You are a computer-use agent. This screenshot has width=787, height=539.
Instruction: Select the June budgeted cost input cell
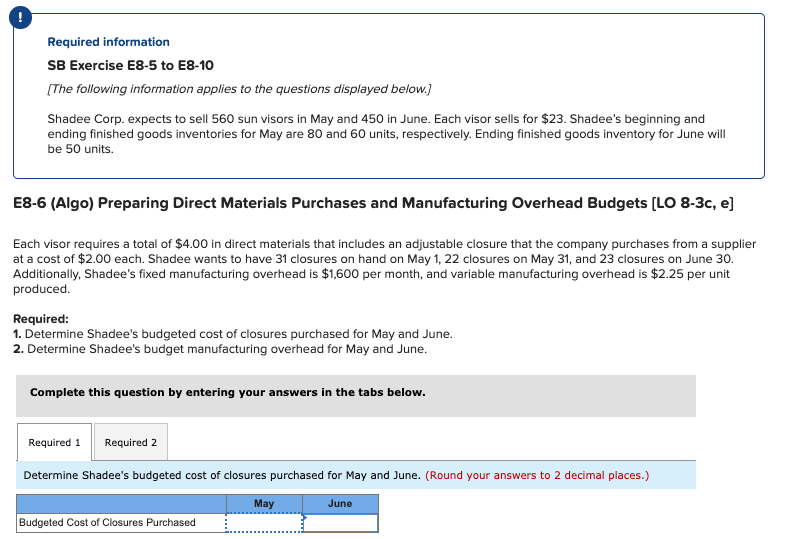click(340, 522)
